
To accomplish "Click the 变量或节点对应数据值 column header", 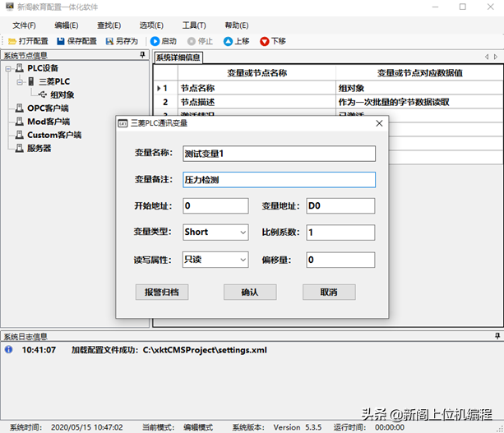I will point(419,73).
